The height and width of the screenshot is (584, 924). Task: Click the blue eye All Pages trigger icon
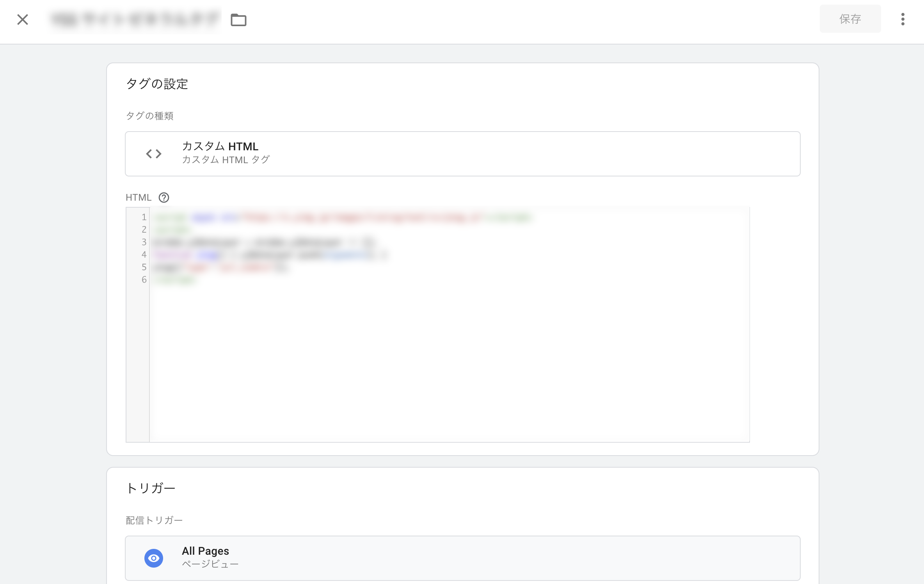pyautogui.click(x=154, y=558)
